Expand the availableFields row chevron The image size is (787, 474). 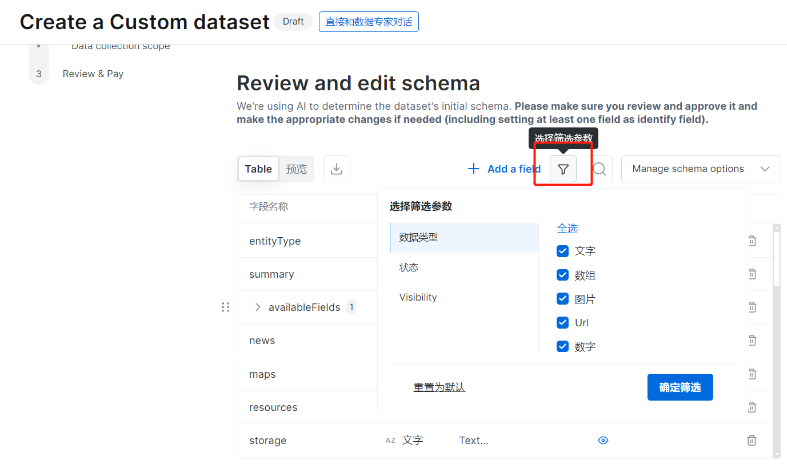click(x=257, y=307)
